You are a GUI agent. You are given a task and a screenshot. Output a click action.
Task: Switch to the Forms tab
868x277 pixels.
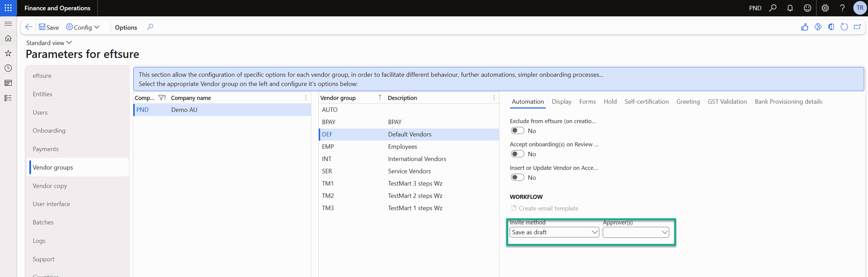coord(587,102)
